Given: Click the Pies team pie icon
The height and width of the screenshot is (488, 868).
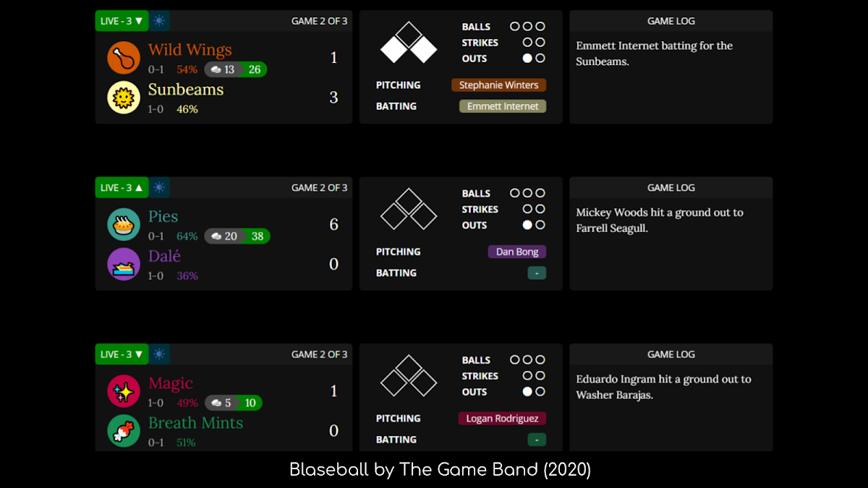Looking at the screenshot, I should (124, 224).
